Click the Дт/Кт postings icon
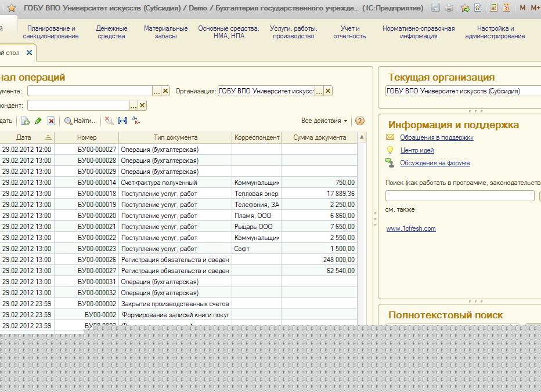The width and height of the screenshot is (541, 392). (136, 121)
